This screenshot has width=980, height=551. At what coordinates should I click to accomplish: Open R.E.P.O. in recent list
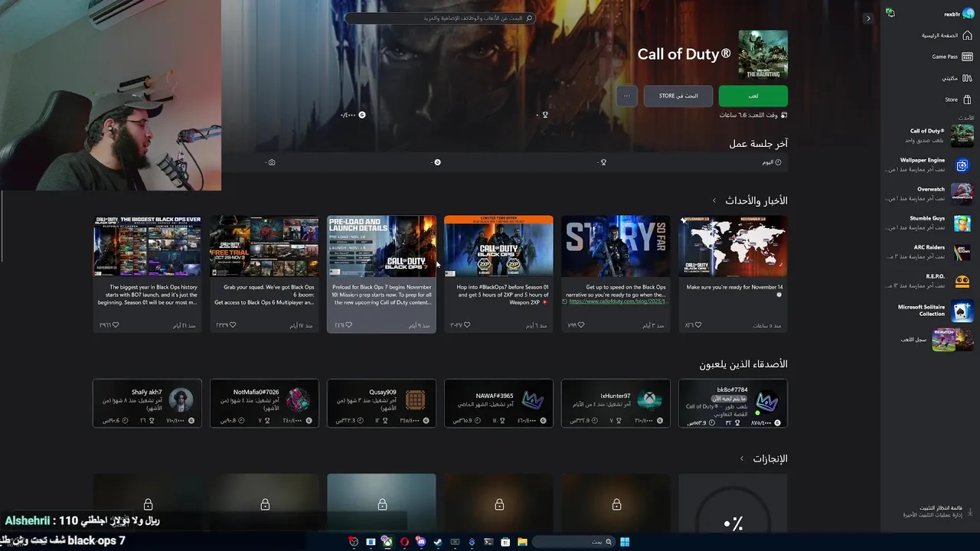coord(930,281)
